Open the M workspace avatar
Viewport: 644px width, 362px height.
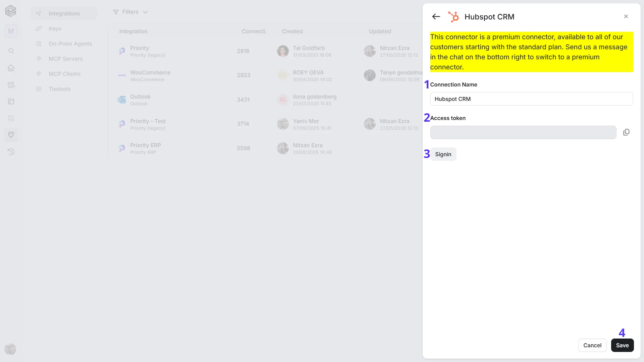[x=11, y=31]
